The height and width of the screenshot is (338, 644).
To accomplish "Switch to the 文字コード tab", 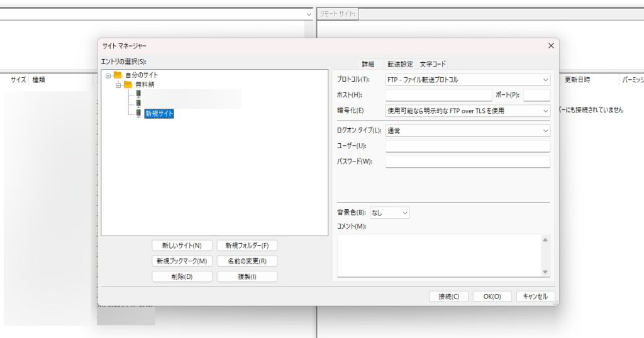I will [x=433, y=64].
